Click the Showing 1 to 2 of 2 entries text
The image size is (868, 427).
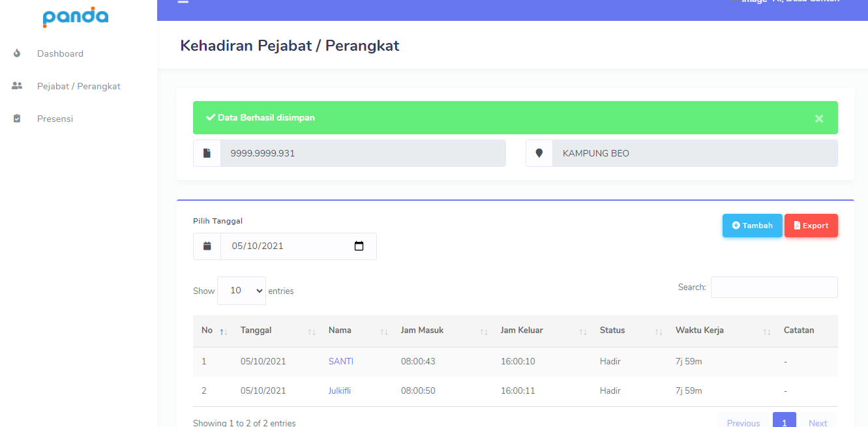pos(245,423)
